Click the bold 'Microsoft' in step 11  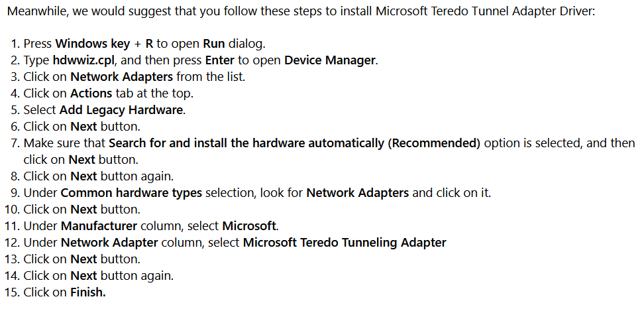pos(249,226)
